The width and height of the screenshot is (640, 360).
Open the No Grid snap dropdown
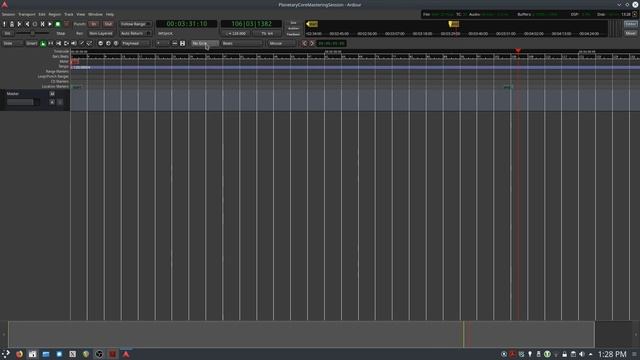pos(205,43)
